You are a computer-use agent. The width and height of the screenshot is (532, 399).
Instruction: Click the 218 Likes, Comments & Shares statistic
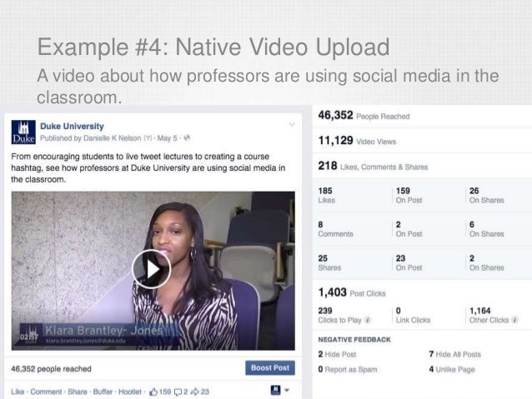[373, 166]
